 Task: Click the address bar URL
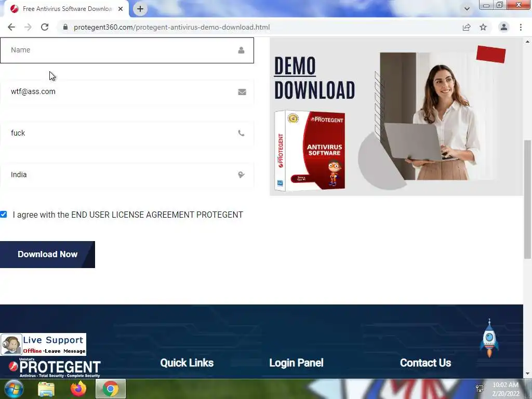coord(171,27)
